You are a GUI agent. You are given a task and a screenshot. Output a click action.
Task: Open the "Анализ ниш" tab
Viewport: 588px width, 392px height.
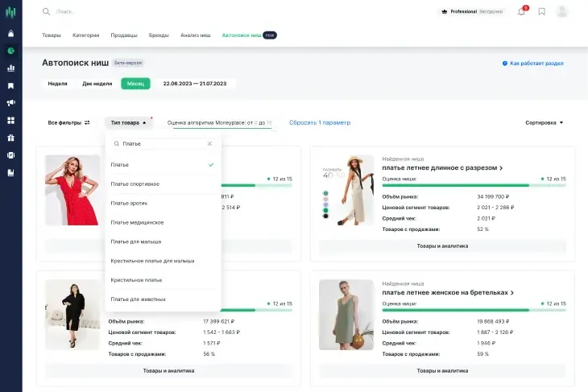point(195,35)
